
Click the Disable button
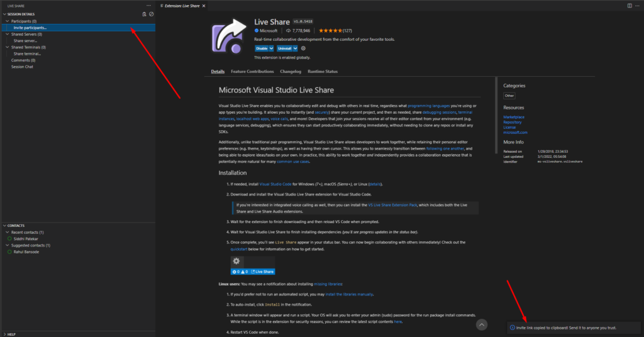click(x=262, y=48)
